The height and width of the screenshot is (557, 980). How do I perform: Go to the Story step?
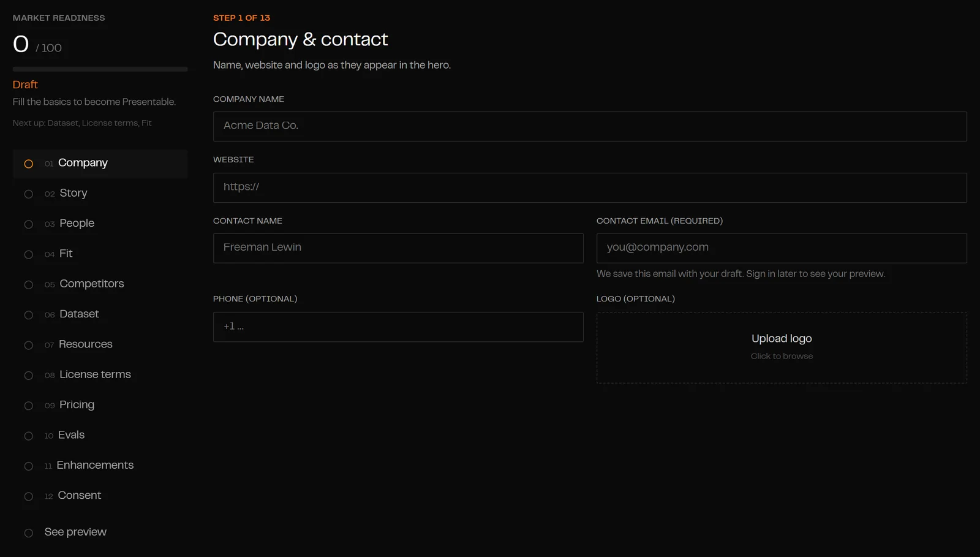[x=100, y=194]
